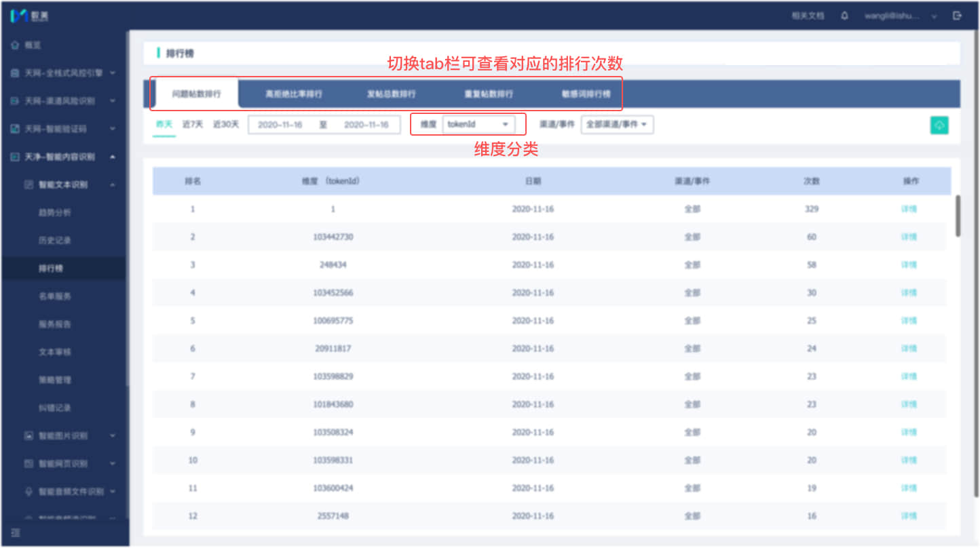Click the 智能图片识别 image icon
This screenshot has height=548, width=980.
pyautogui.click(x=29, y=435)
